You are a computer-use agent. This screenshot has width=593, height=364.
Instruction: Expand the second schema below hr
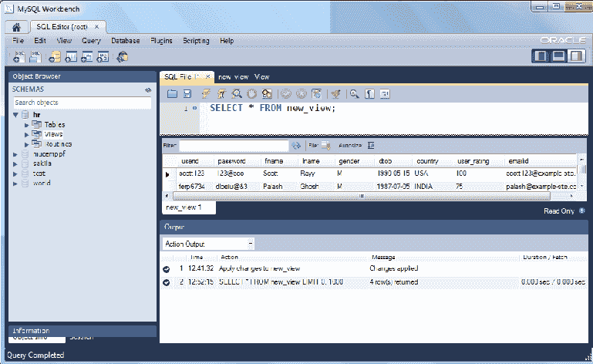pyautogui.click(x=15, y=154)
